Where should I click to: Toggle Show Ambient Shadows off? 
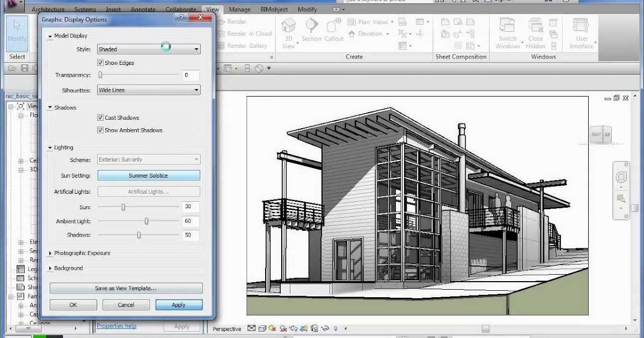point(100,130)
